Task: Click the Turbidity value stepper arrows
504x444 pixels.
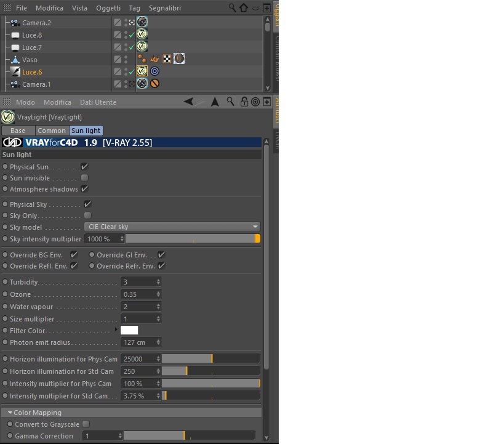Action: (158, 282)
